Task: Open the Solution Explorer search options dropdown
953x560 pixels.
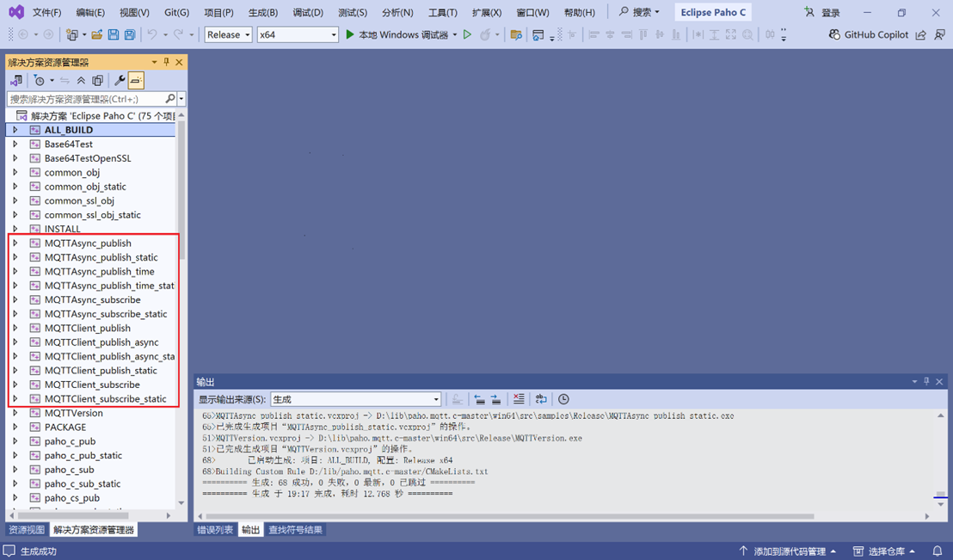Action: 181,99
